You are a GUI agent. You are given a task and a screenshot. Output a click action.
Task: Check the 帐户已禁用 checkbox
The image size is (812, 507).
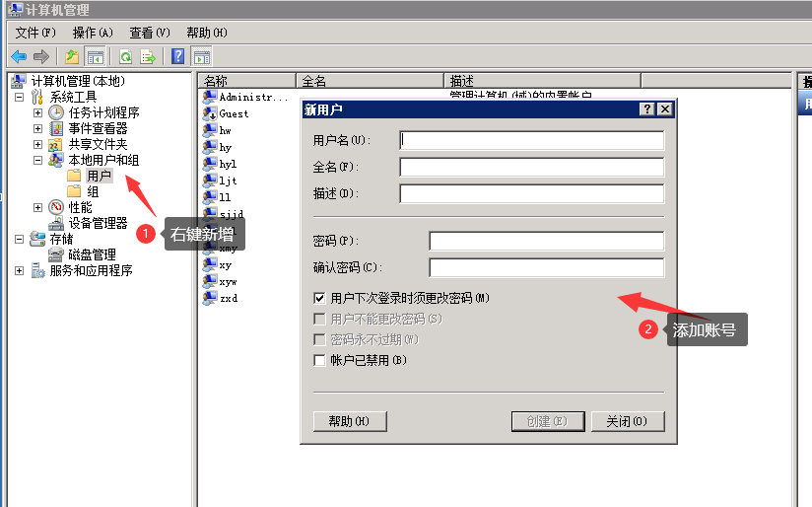click(x=319, y=360)
